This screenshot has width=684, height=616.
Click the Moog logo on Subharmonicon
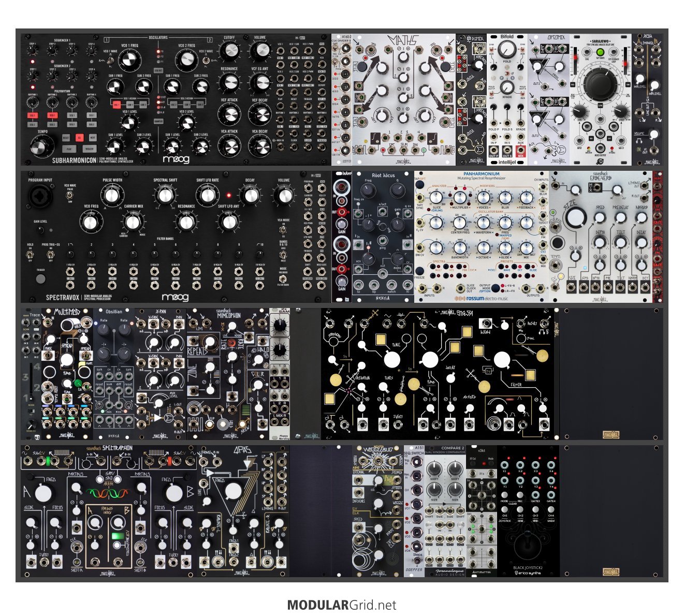(x=176, y=159)
